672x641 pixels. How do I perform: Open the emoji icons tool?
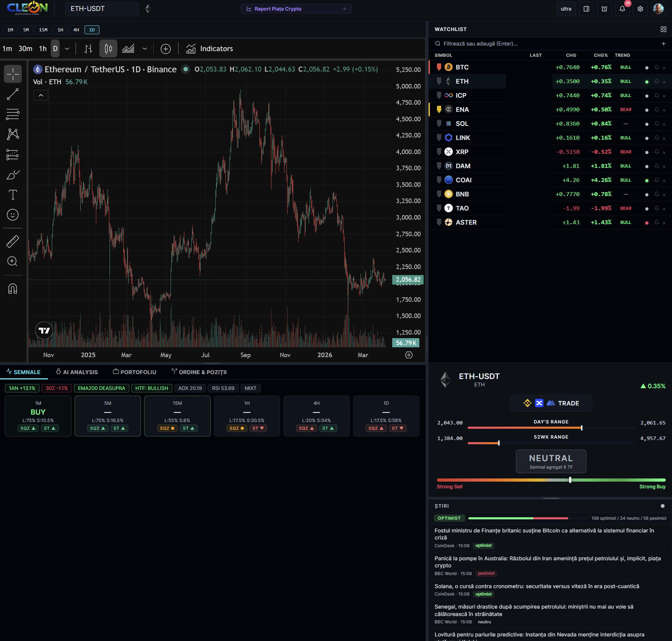tap(13, 215)
